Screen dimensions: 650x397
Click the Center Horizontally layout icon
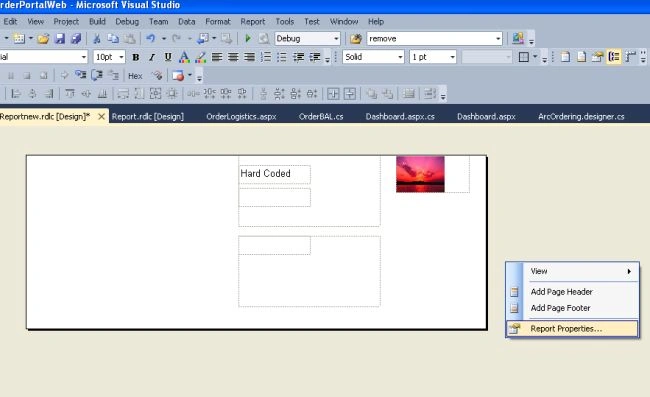(333, 94)
